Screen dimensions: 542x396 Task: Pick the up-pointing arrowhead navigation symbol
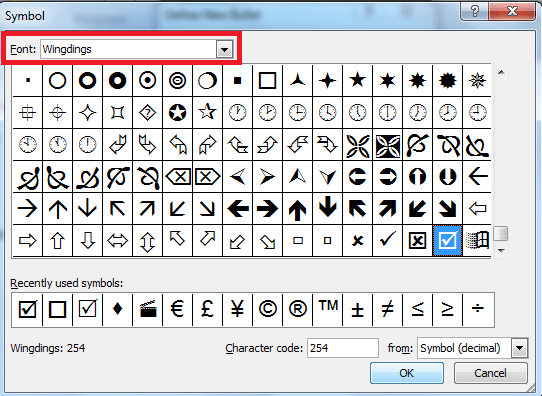[x=297, y=177]
